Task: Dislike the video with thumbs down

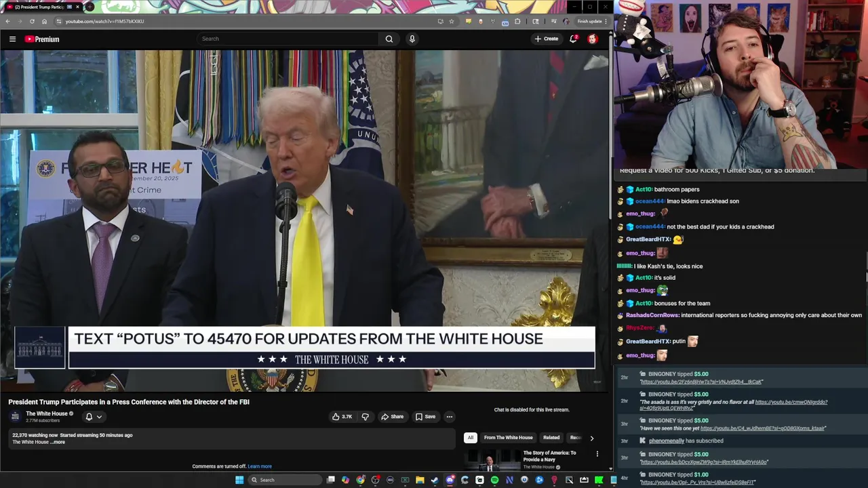Action: coord(365,417)
